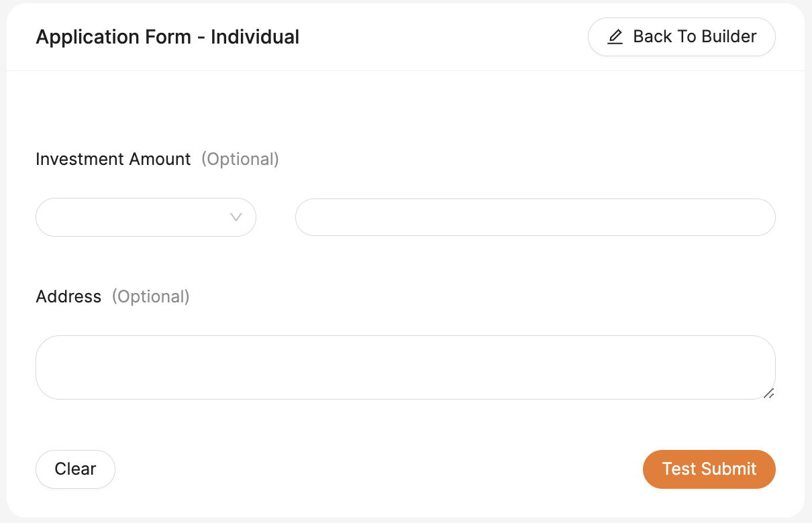Click the Test Submit orange button text
The width and height of the screenshot is (812, 523).
click(709, 469)
